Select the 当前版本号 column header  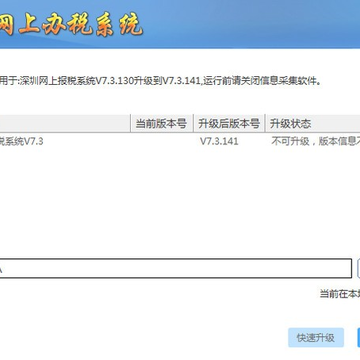click(x=161, y=124)
